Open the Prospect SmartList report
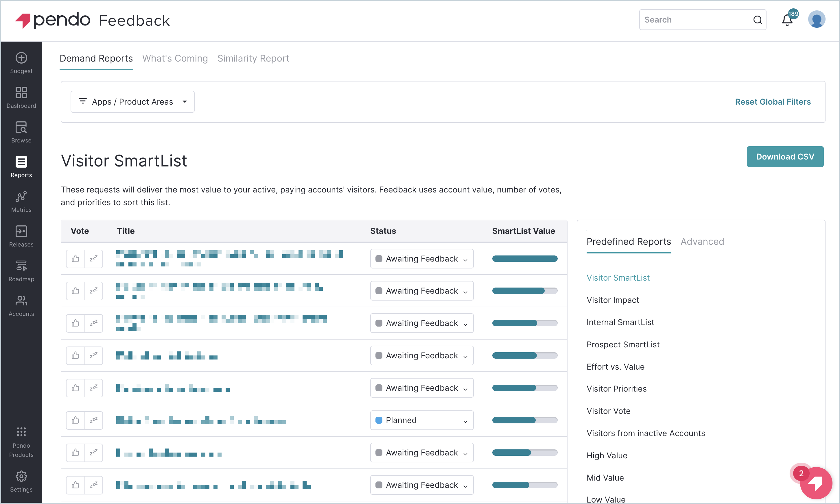Screen dimensions: 840x504 [623, 344]
